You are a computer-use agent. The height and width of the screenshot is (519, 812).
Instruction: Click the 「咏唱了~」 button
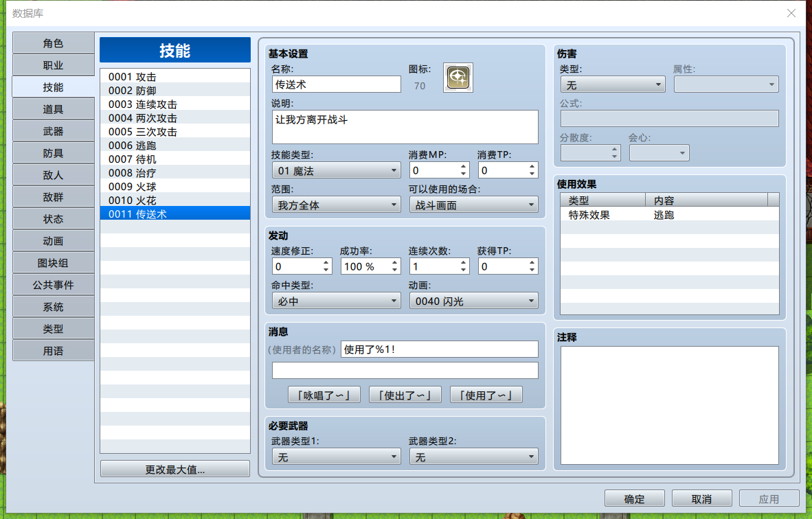click(324, 395)
